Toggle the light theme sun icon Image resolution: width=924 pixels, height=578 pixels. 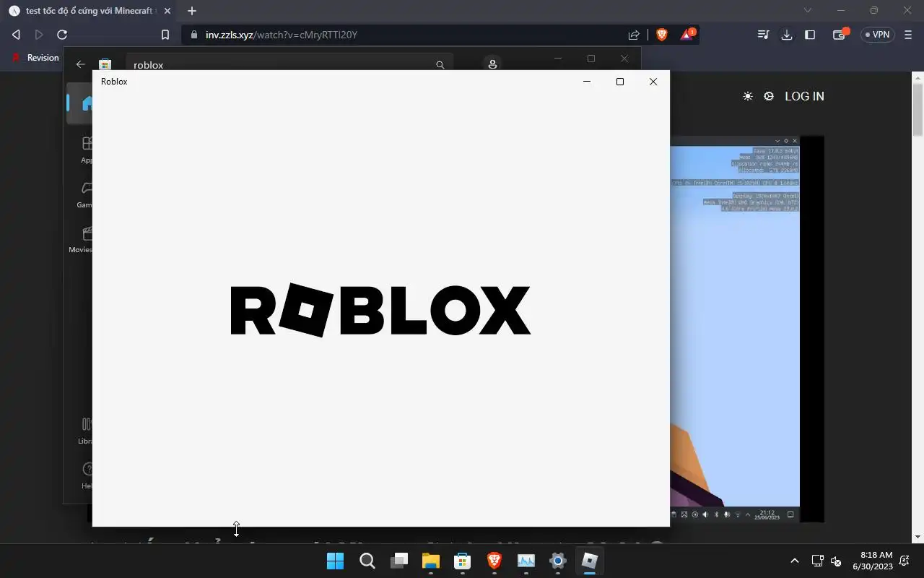748,96
